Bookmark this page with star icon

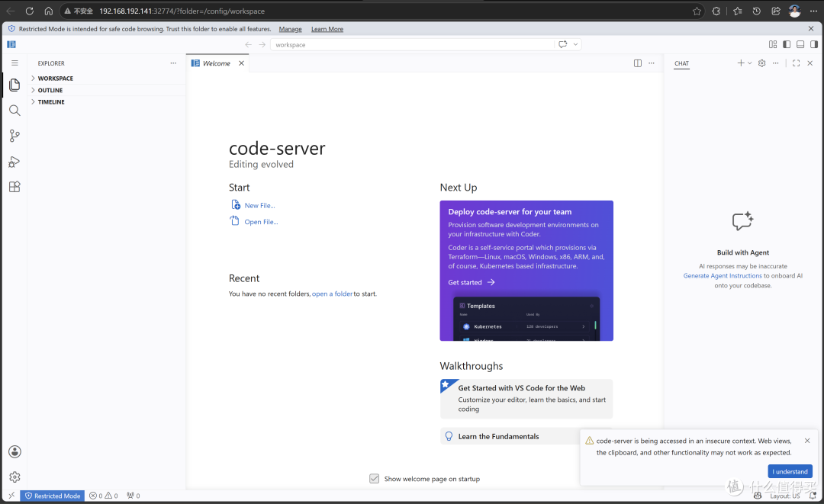697,11
